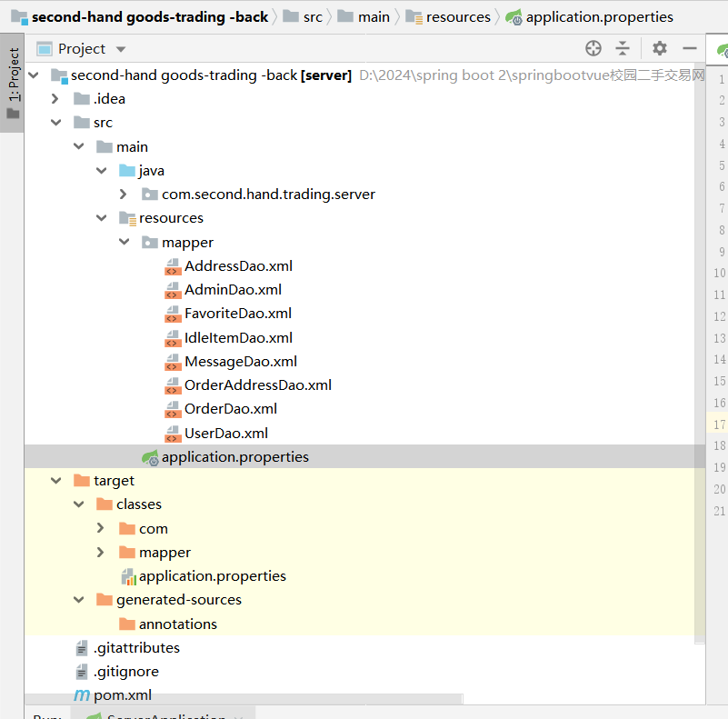The image size is (728, 719).
Task: Click the locate/scroll-from-source target icon
Action: 593,48
